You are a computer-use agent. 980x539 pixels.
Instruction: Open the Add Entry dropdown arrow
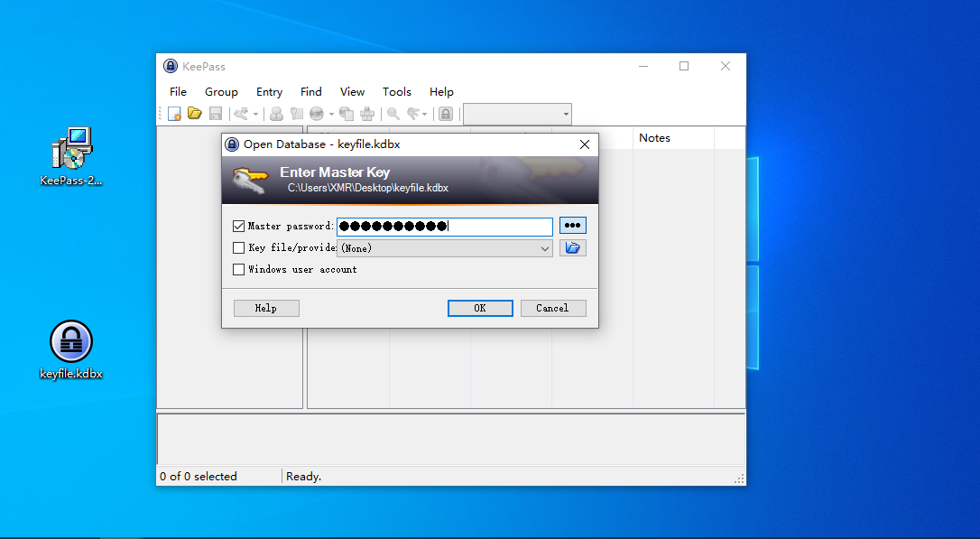255,114
